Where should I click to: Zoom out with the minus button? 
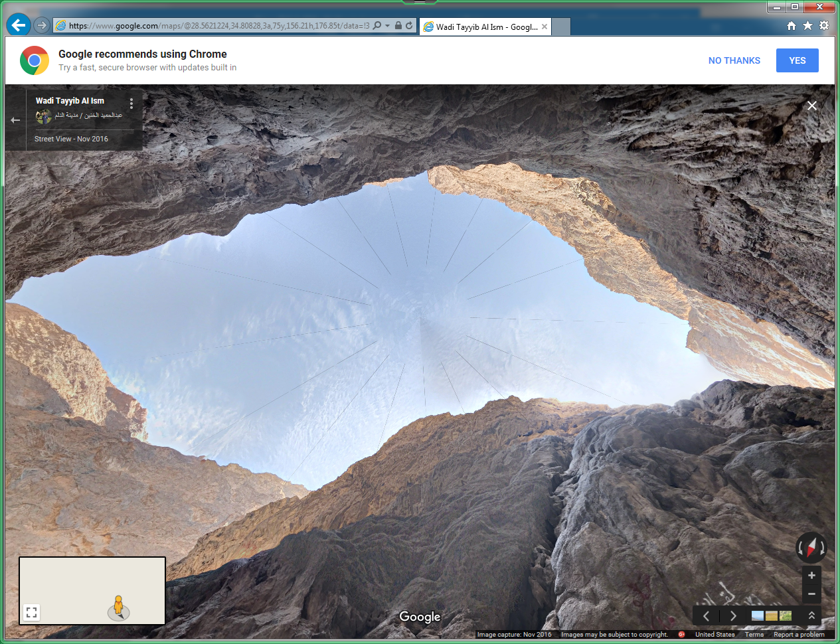811,594
